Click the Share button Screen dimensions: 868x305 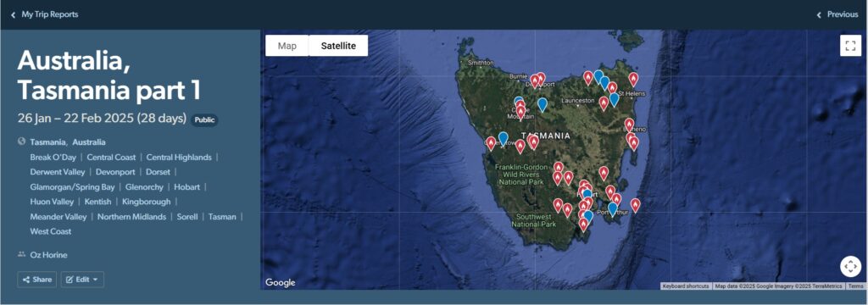click(37, 280)
